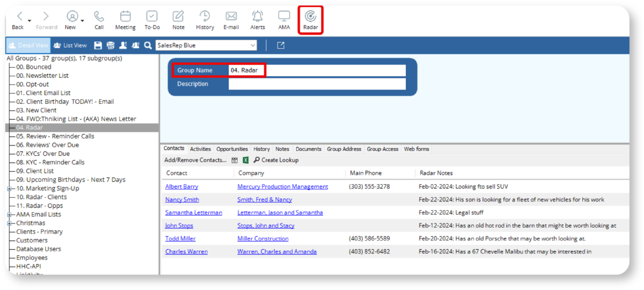The height and width of the screenshot is (290, 644).
Task: Go Back using the arrow icon
Action: [x=19, y=17]
